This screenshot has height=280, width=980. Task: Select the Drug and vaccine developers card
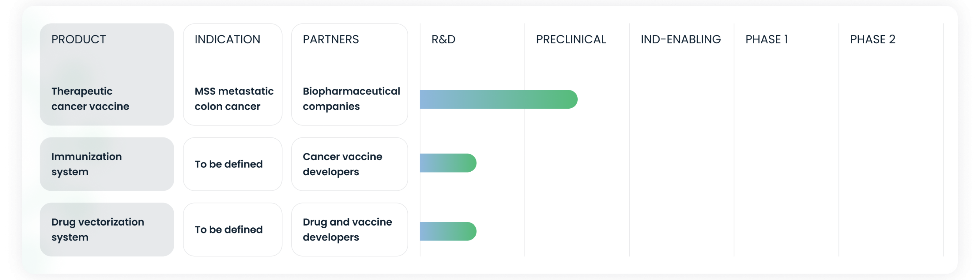350,230
